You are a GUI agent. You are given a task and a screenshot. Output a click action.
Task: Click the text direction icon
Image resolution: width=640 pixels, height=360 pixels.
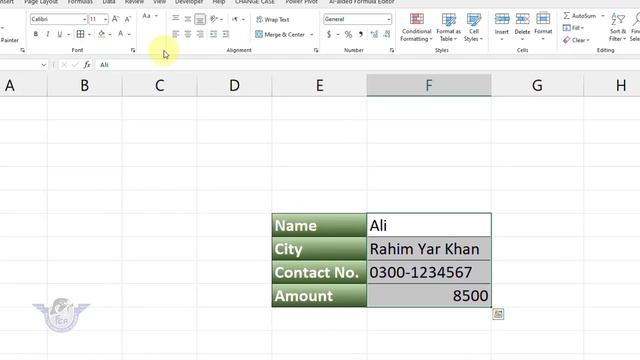click(x=235, y=19)
